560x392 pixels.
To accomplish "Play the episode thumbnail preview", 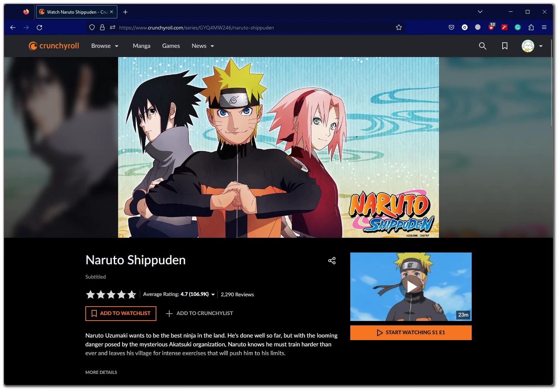I will click(x=411, y=286).
